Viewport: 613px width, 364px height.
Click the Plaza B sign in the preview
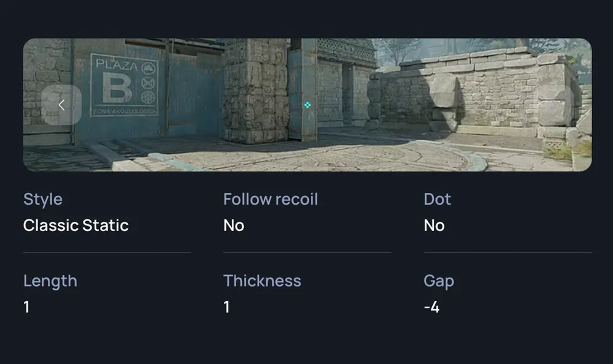(x=124, y=85)
